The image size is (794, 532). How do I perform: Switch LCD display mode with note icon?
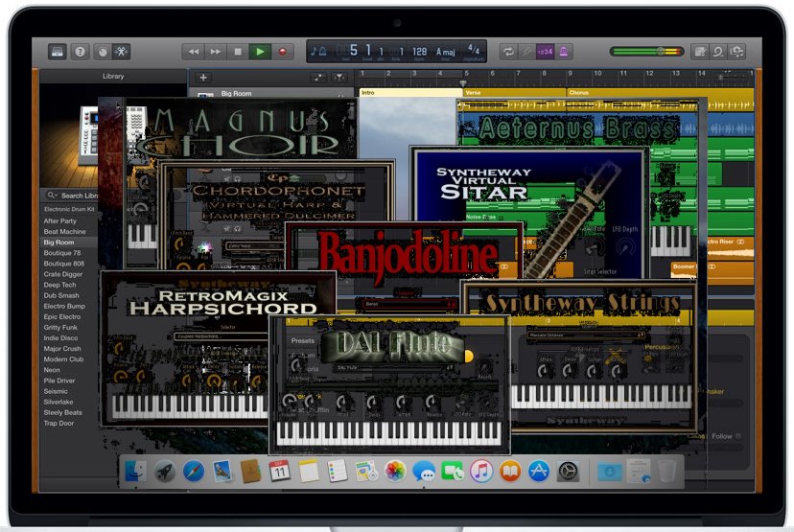[x=318, y=52]
